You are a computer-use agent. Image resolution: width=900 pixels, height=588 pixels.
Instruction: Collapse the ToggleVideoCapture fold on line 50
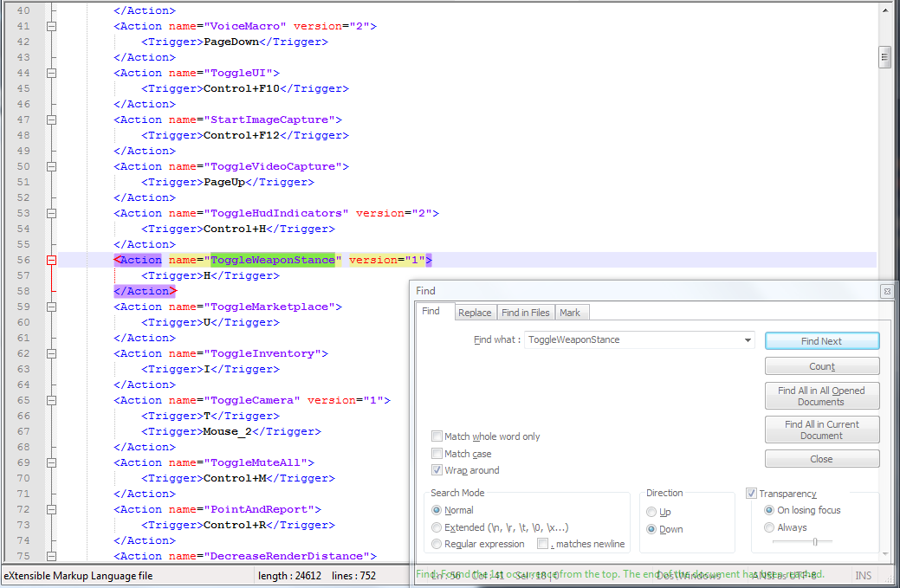(x=52, y=166)
